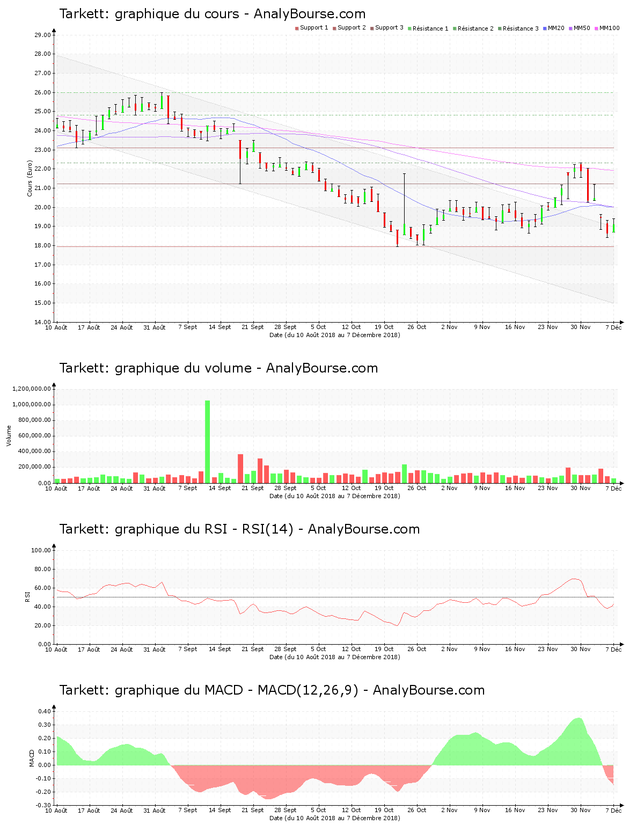
Task: Click the MM20 legend color swatch
Action: click(545, 28)
